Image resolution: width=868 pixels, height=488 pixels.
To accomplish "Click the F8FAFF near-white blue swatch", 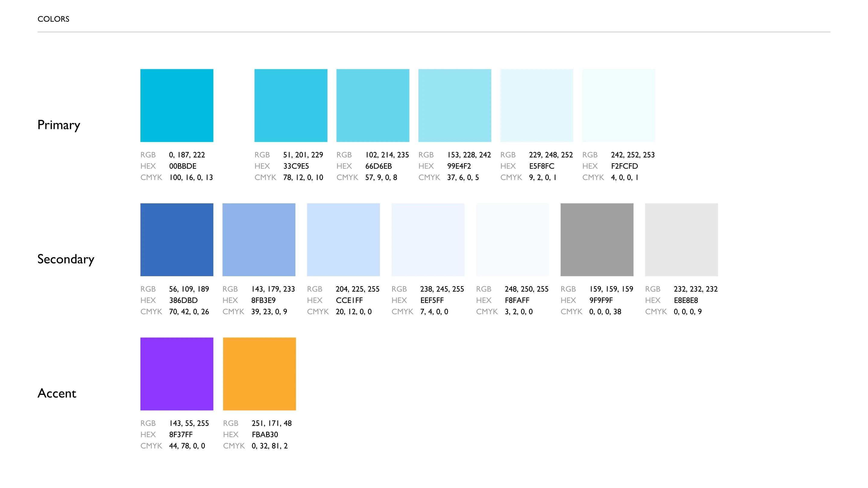I will [x=512, y=239].
